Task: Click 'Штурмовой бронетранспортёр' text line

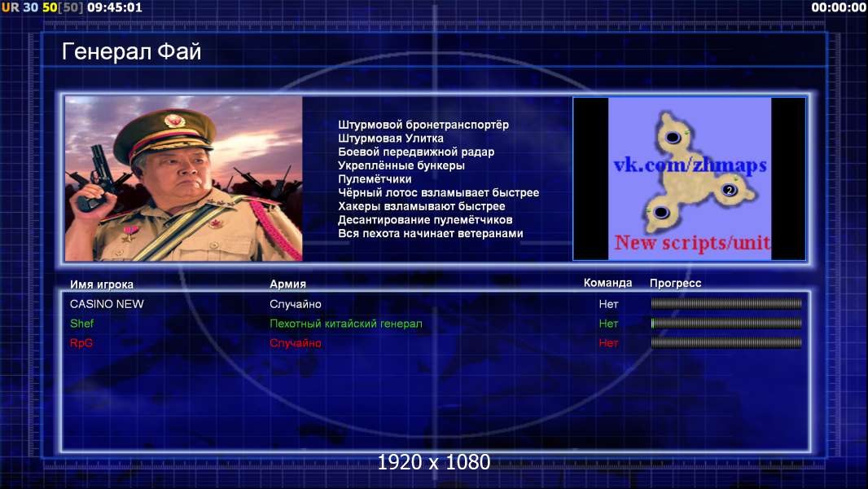Action: (x=423, y=125)
